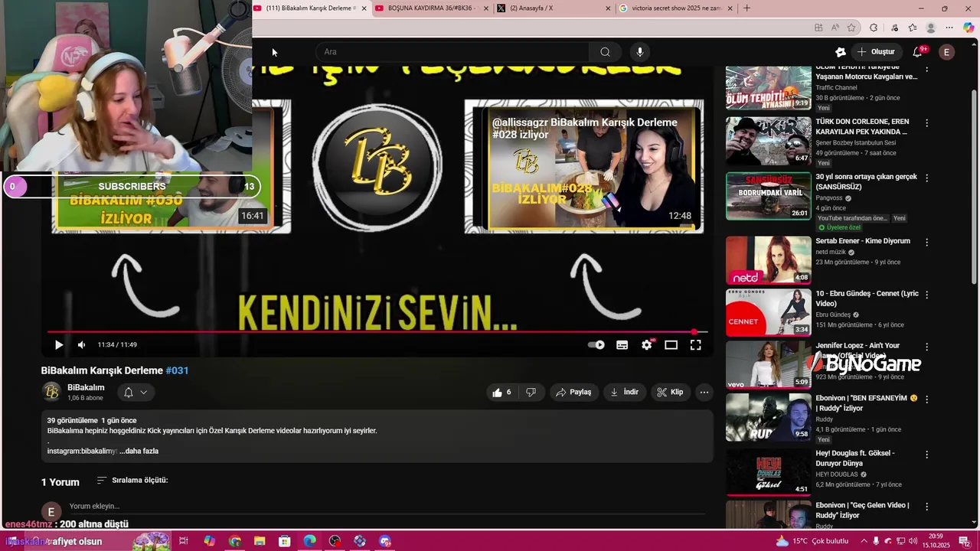The image size is (980, 551).
Task: Open the BiBakalım channel avatar
Action: tap(51, 393)
